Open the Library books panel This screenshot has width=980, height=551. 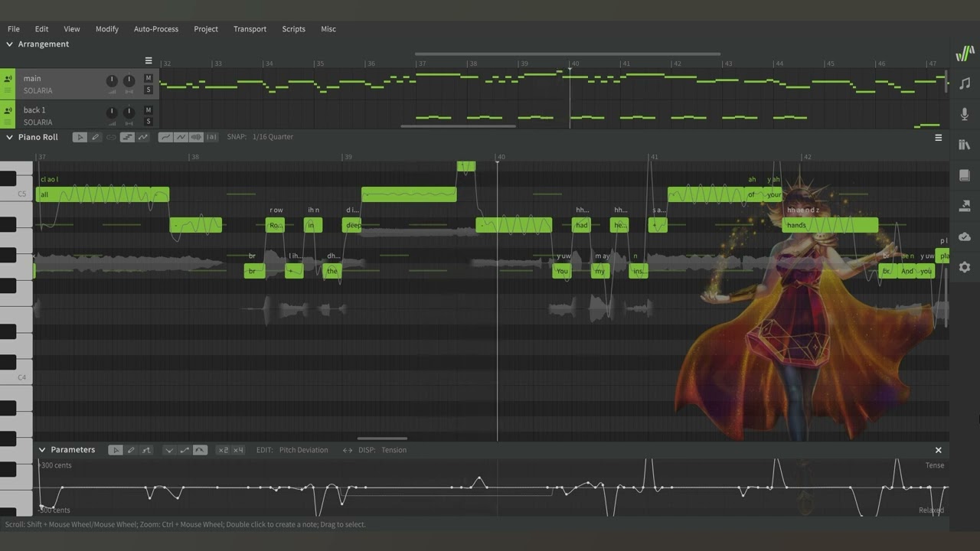964,145
